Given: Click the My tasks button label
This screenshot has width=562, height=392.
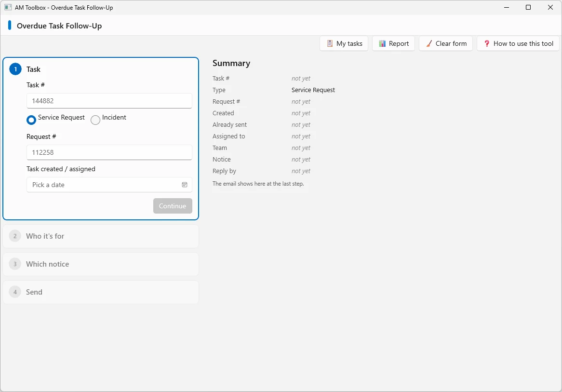Looking at the screenshot, I should click(x=349, y=43).
